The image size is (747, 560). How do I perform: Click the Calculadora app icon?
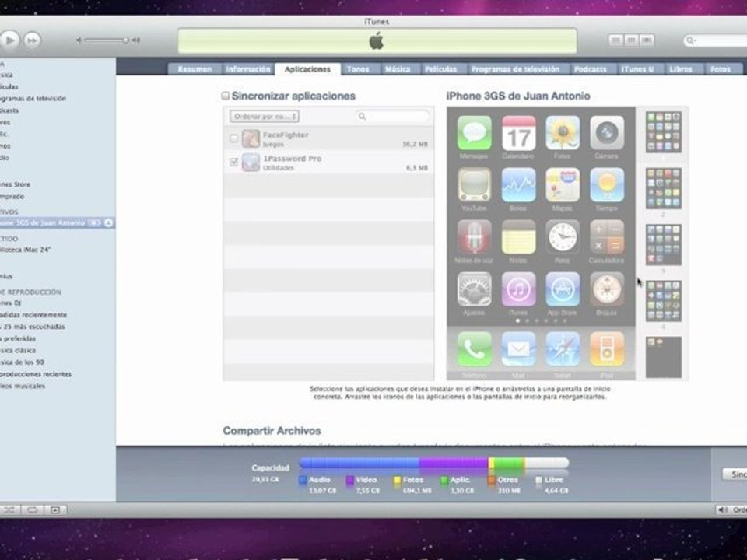606,237
